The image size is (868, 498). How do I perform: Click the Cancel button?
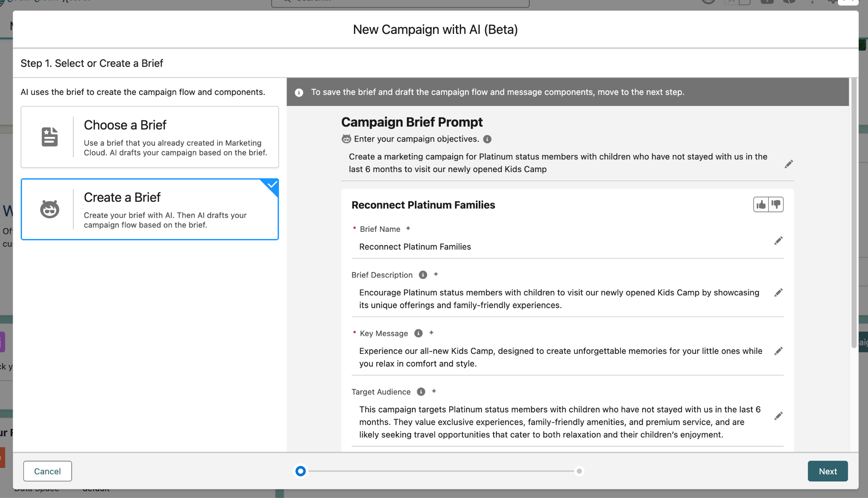47,471
